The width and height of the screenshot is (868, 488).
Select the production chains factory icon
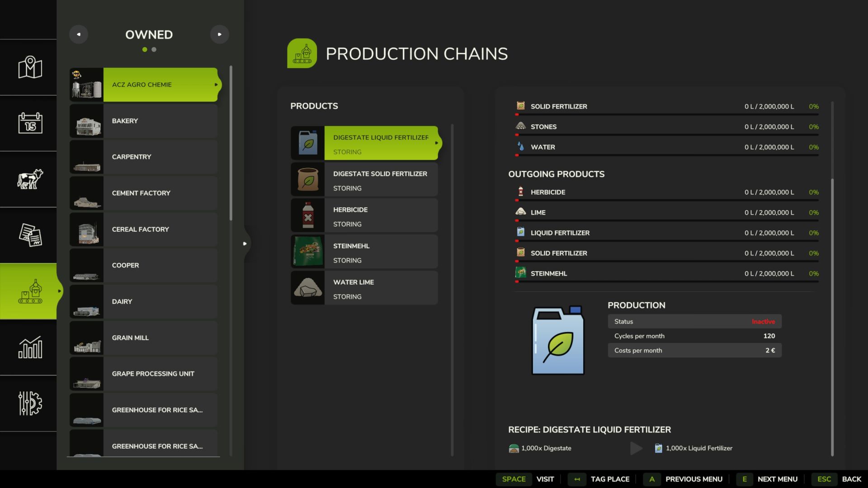point(30,291)
